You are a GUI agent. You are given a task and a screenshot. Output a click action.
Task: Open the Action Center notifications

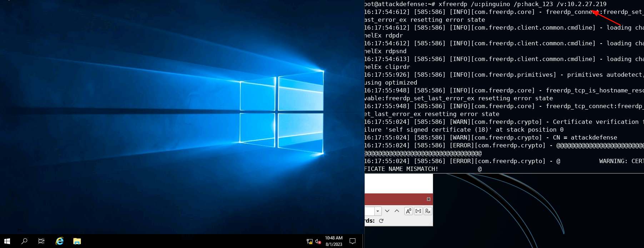(x=353, y=241)
